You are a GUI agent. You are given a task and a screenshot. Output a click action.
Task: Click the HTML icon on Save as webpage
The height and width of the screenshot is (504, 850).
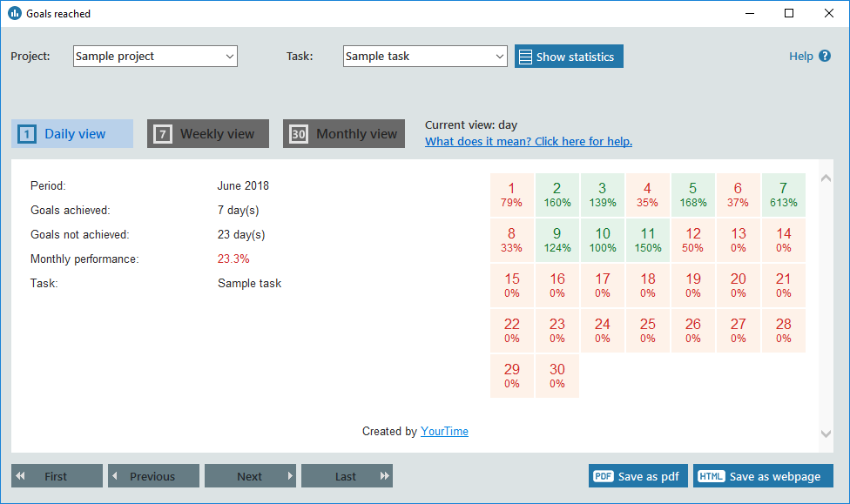[711, 476]
